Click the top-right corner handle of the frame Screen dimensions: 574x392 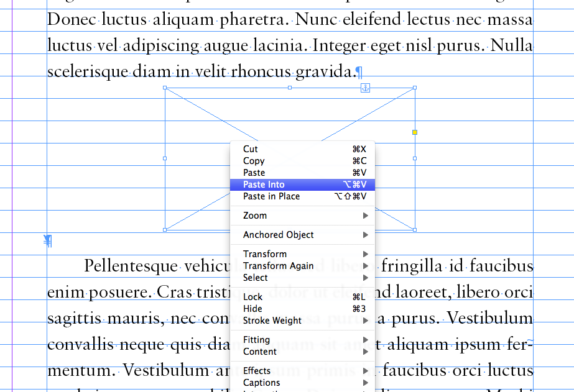coord(415,88)
